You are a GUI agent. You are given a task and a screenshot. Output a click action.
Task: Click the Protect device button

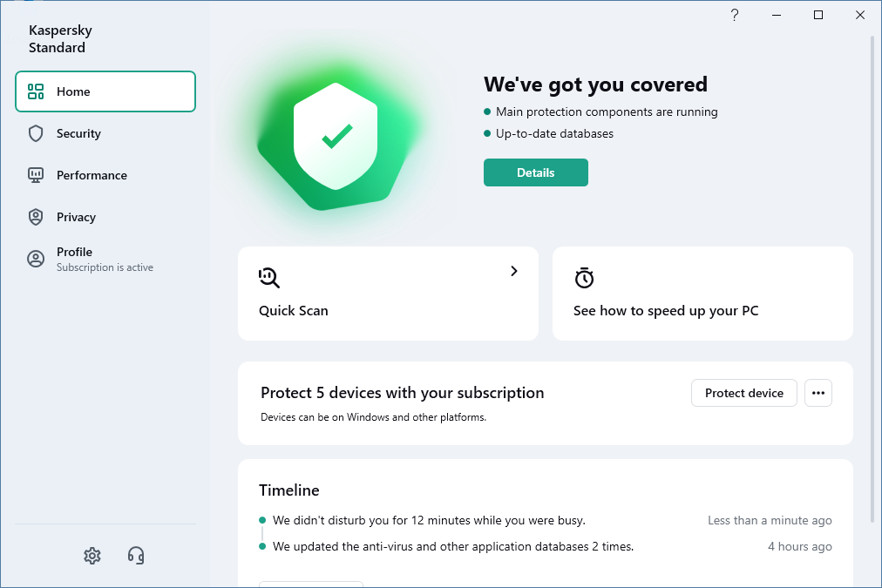click(743, 393)
